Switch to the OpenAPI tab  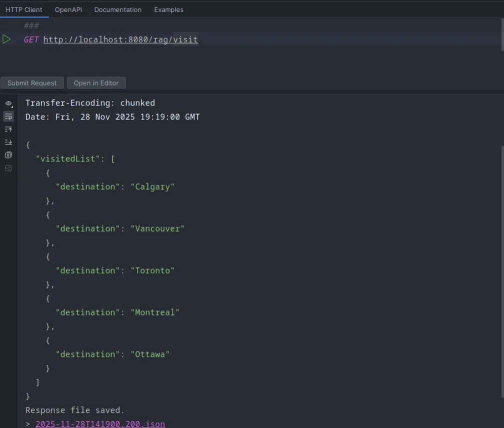(68, 9)
